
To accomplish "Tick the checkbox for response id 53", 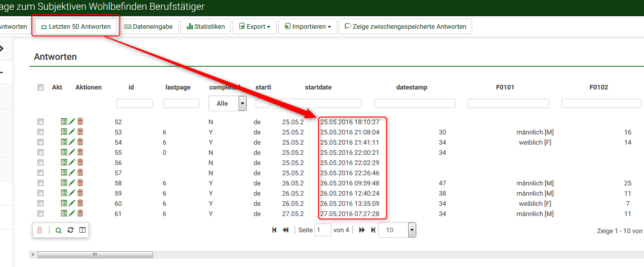I will coord(40,132).
